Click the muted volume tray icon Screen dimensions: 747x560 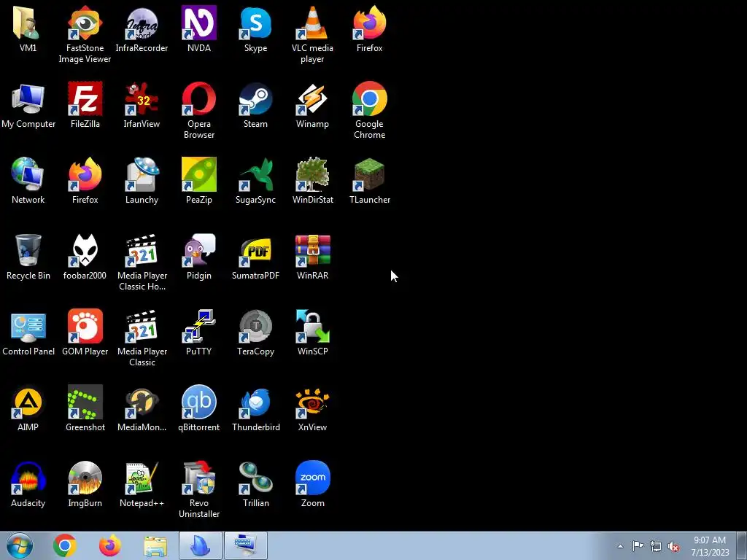pyautogui.click(x=673, y=546)
